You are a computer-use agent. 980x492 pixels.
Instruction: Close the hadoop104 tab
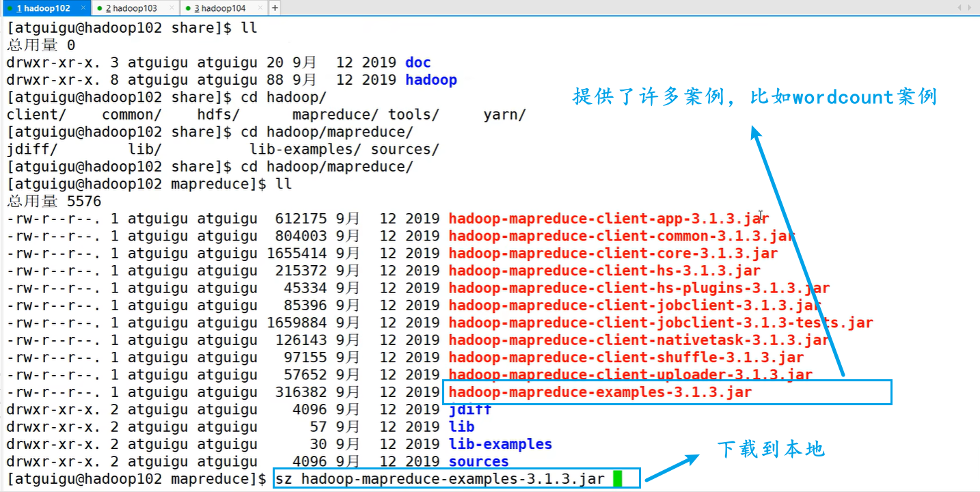260,8
